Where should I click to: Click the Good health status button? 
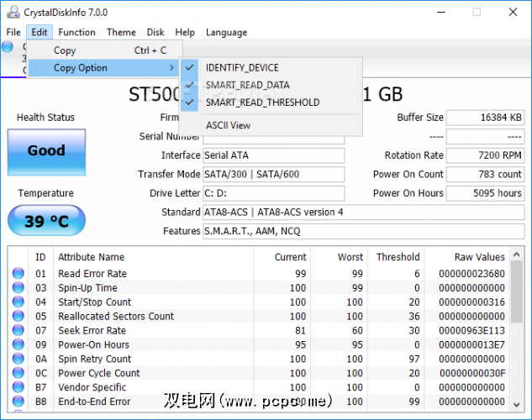(45, 152)
